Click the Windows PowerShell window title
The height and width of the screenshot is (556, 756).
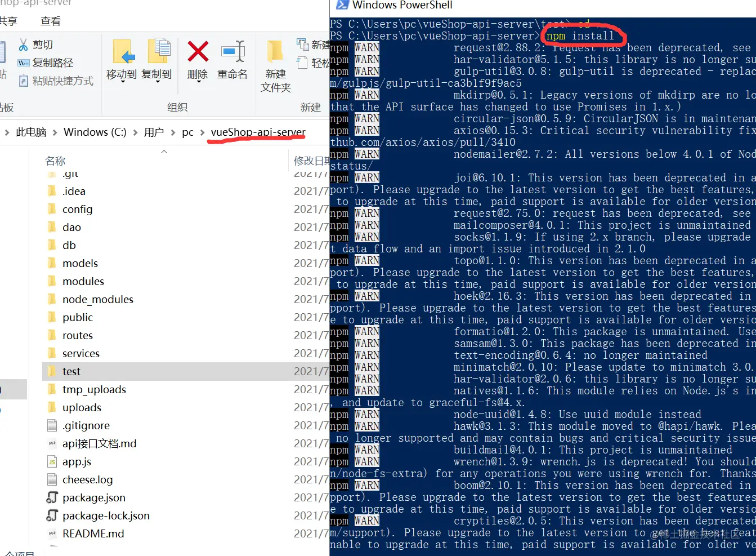(402, 5)
